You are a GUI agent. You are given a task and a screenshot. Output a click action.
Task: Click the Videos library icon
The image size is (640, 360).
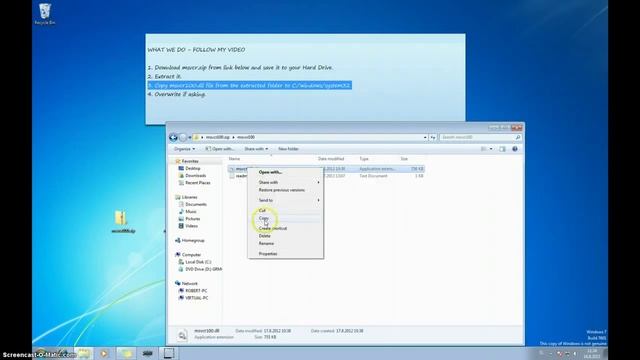(x=181, y=226)
